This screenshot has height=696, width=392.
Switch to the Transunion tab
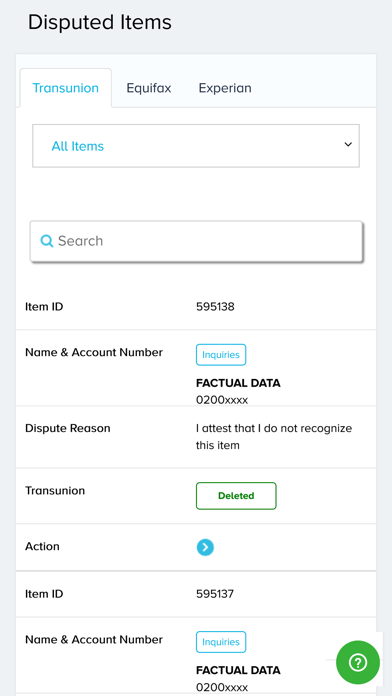pos(66,88)
